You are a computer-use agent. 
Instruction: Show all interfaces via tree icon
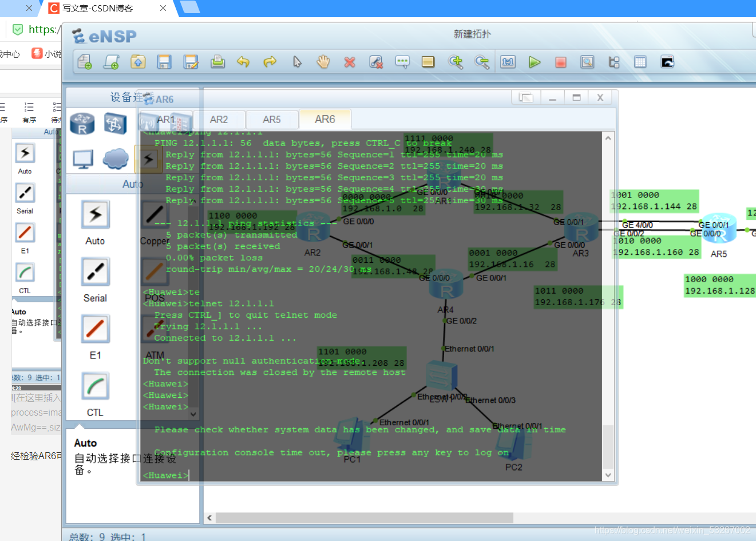click(614, 62)
